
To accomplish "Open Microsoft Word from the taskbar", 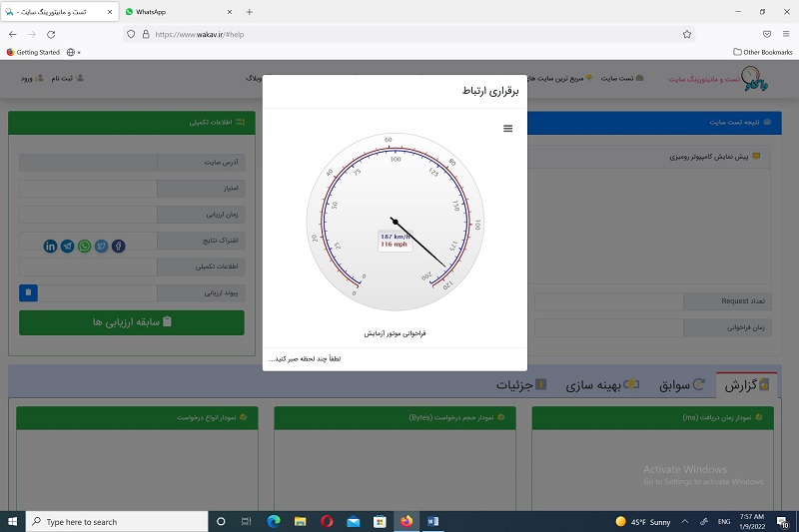I will pos(432,521).
